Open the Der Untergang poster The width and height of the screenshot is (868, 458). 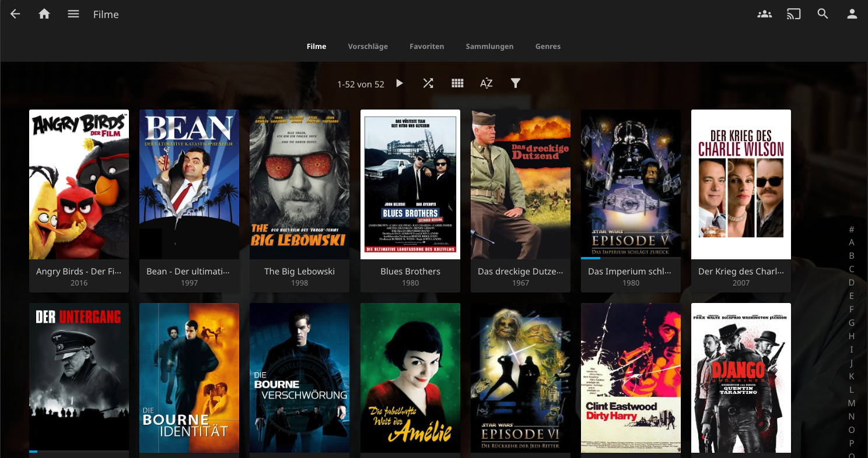click(79, 378)
